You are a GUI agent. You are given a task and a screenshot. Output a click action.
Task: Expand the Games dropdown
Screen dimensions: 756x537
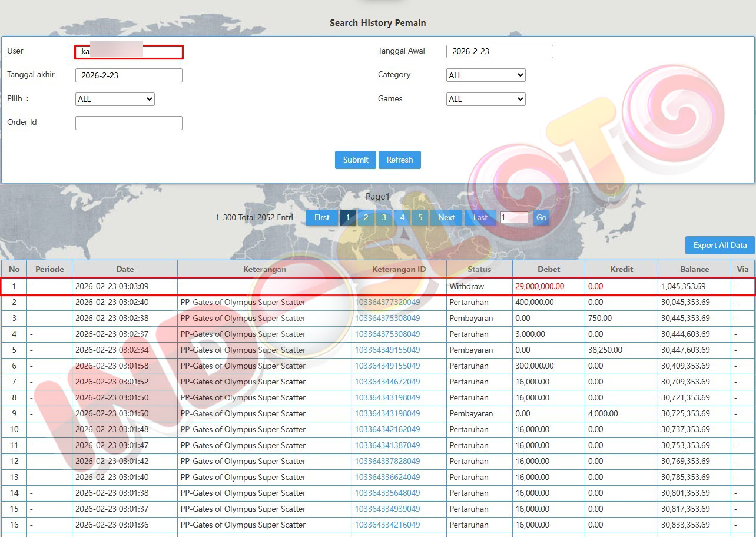point(486,100)
